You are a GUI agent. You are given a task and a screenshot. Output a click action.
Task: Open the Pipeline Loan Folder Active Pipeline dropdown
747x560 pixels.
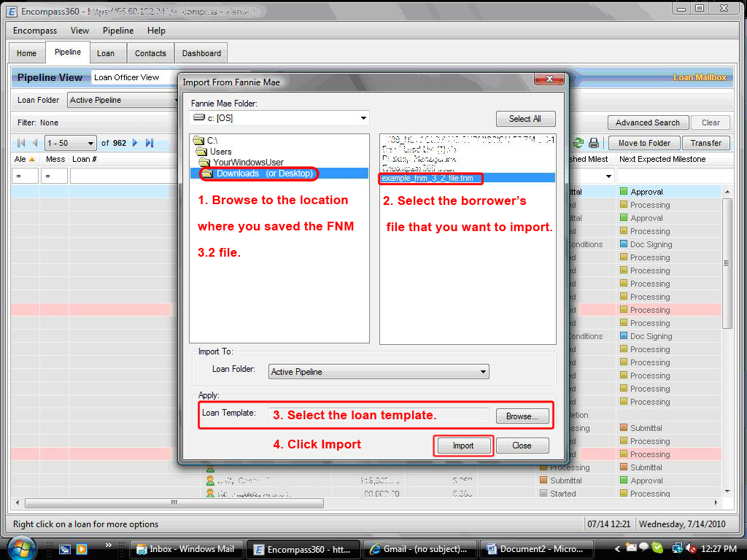tap(123, 100)
